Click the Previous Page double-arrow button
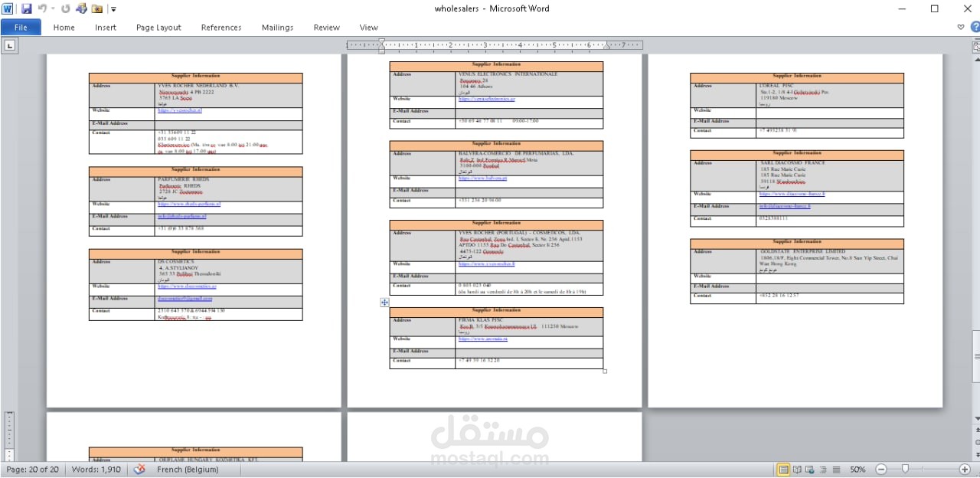This screenshot has height=478, width=980. [975, 431]
